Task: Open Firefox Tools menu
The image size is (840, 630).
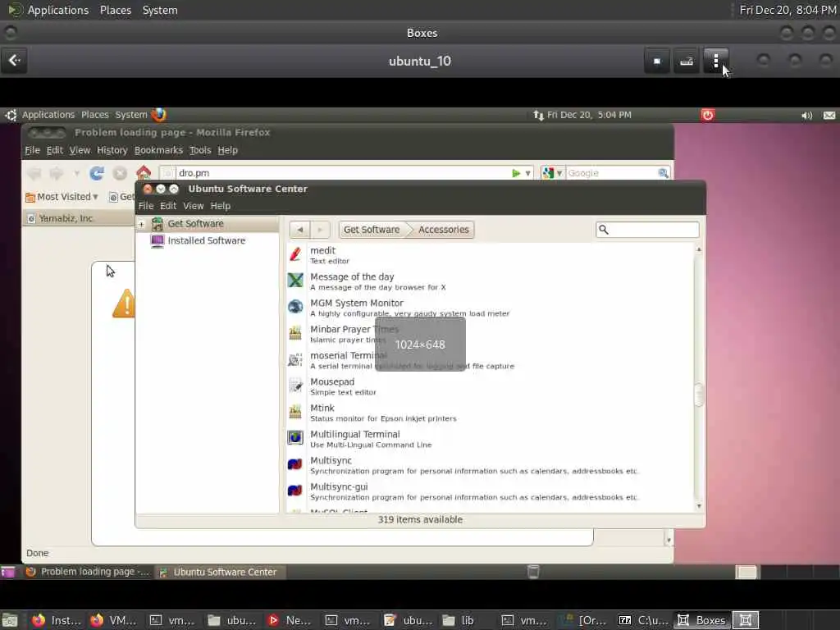Action: [200, 150]
